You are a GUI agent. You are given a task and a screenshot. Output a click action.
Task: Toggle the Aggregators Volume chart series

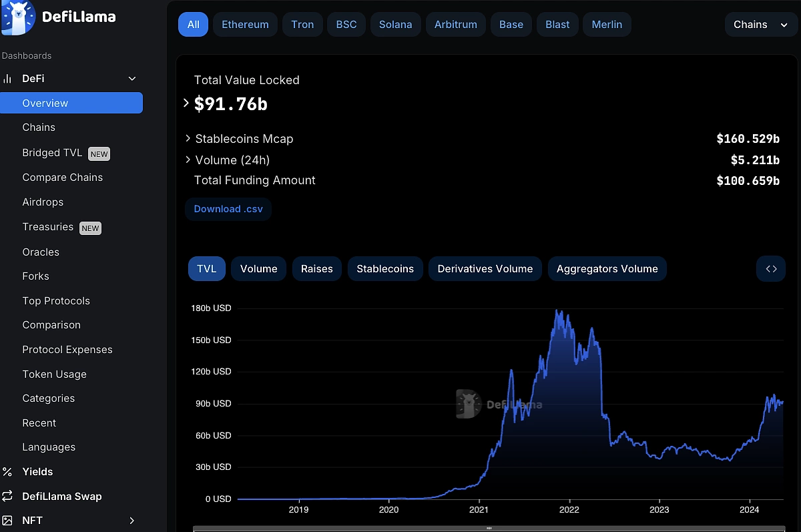[x=607, y=269]
